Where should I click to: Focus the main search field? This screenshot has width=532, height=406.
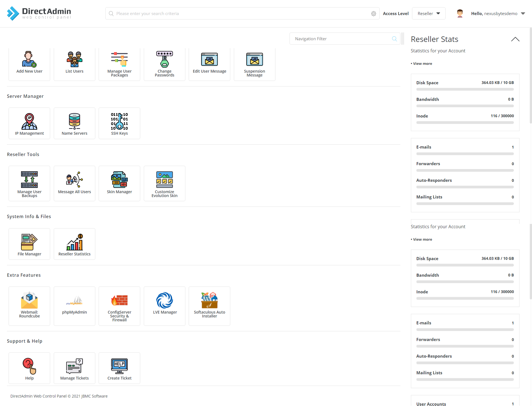click(242, 13)
